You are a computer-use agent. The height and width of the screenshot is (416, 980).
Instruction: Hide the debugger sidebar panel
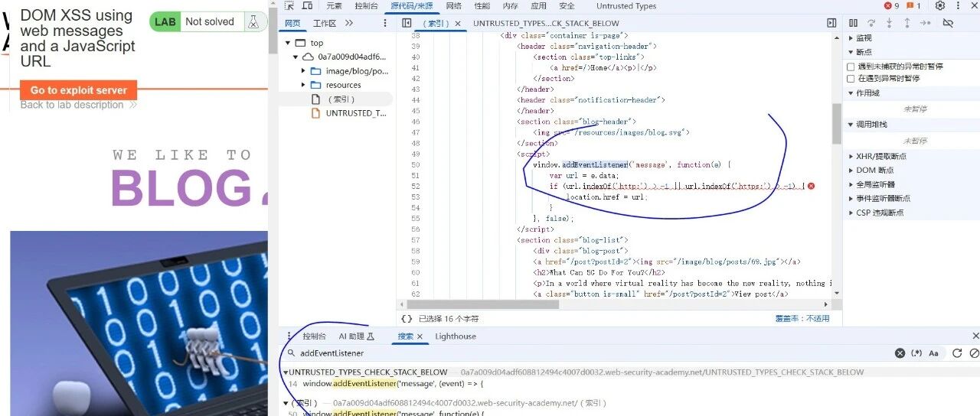point(831,24)
